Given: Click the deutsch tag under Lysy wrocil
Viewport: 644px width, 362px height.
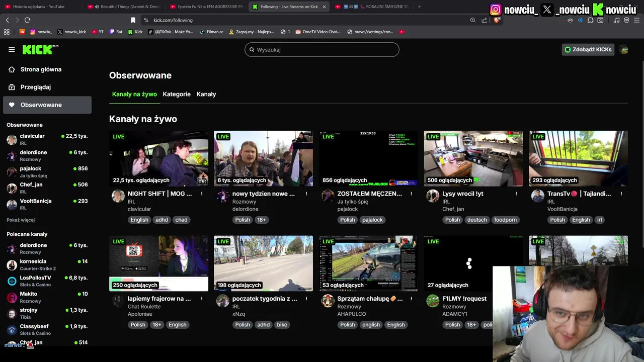Looking at the screenshot, I should click(x=477, y=220).
